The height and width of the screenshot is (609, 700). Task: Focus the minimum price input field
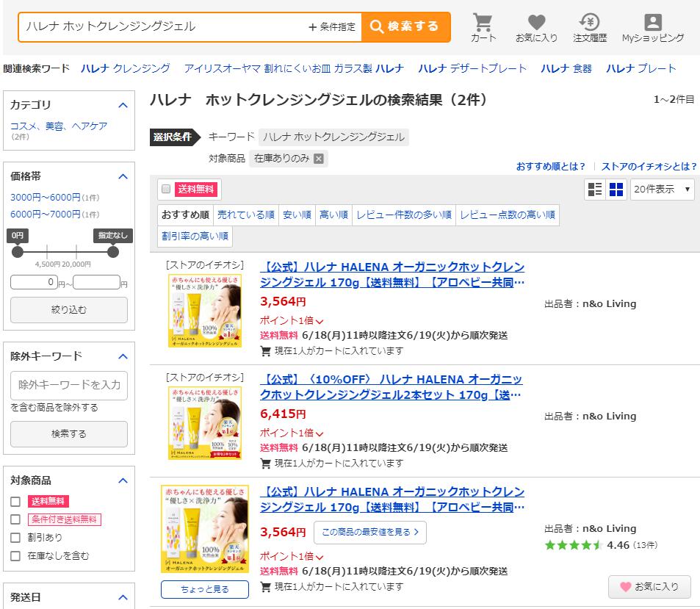pyautogui.click(x=34, y=282)
